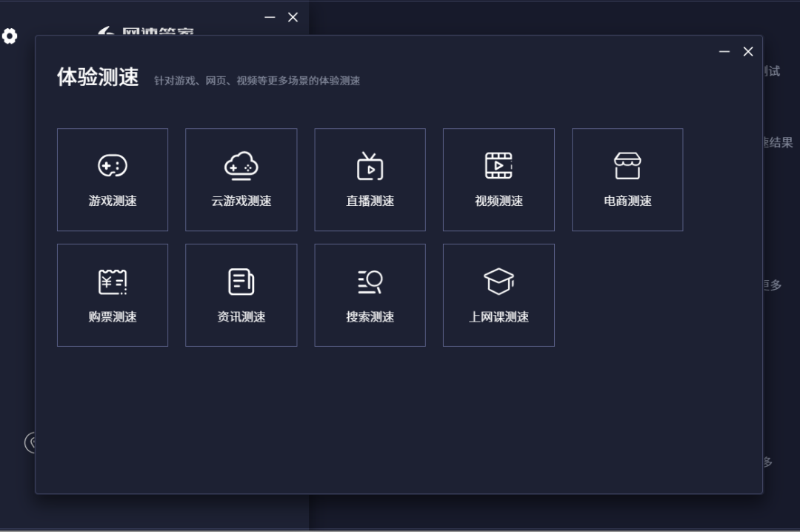Launch the 搜索测速 search speed test
This screenshot has height=532, width=800.
pos(370,295)
